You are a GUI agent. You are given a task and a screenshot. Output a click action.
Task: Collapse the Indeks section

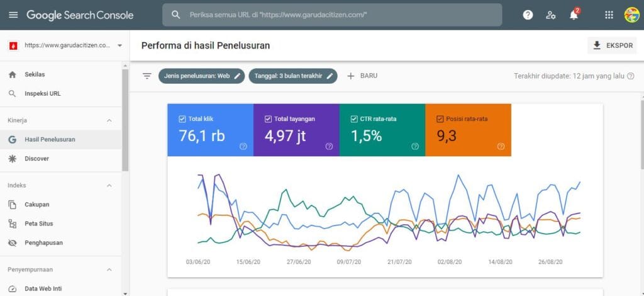click(109, 186)
